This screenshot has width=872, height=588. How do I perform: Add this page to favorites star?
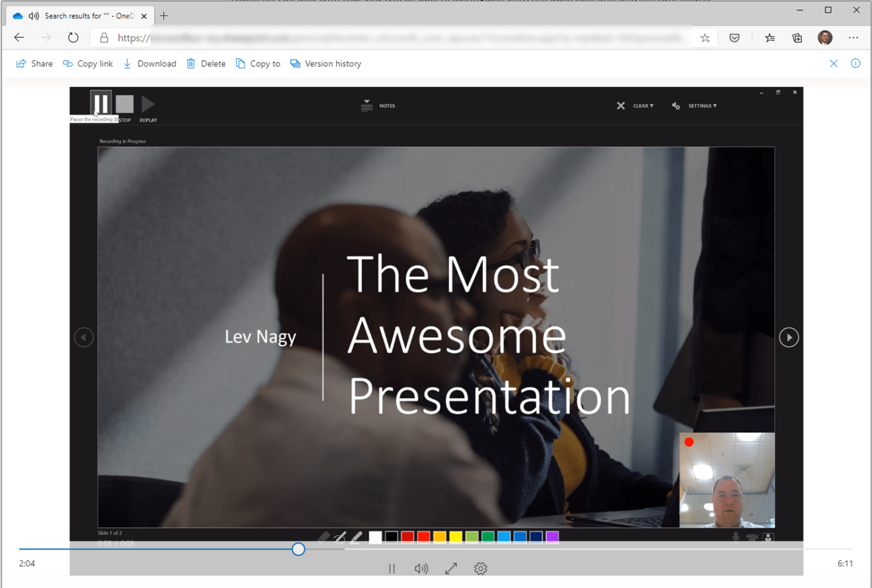(x=705, y=38)
